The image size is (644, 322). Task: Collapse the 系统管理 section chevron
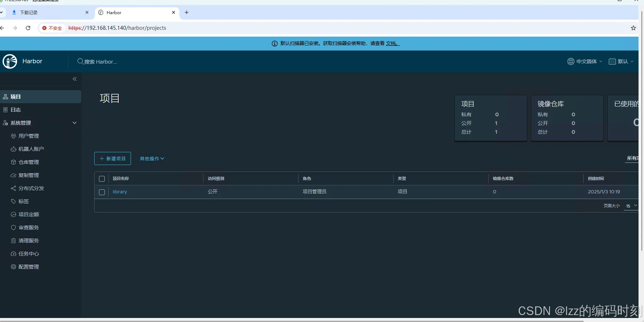click(x=75, y=123)
